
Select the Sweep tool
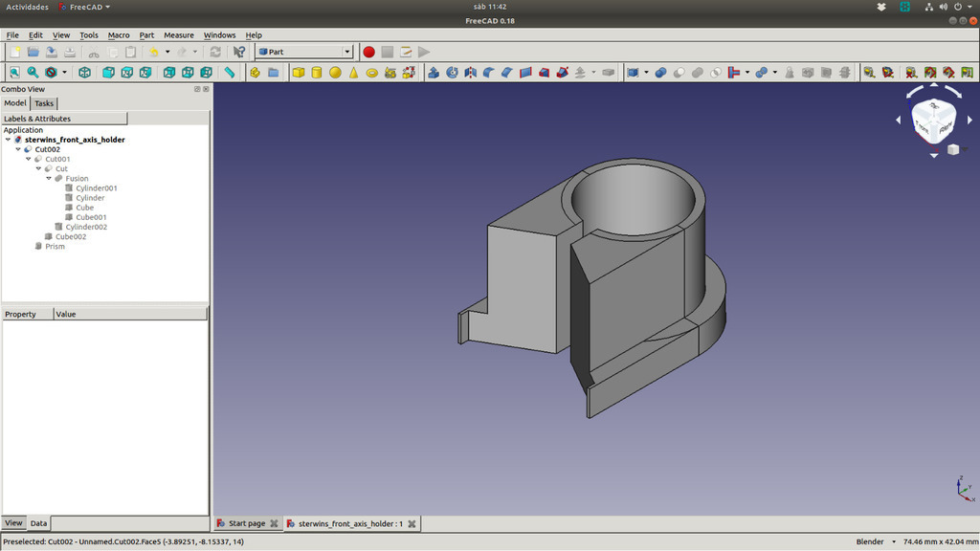tap(562, 73)
